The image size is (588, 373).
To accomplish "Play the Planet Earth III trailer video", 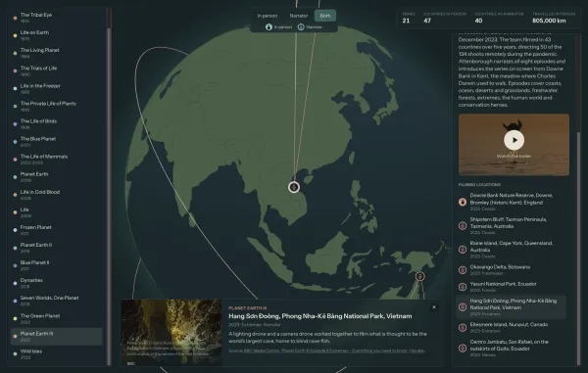I will (514, 140).
